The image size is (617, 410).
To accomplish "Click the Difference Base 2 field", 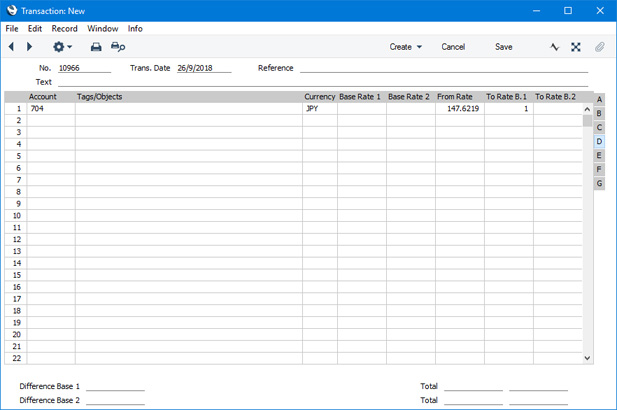I will pos(115,400).
